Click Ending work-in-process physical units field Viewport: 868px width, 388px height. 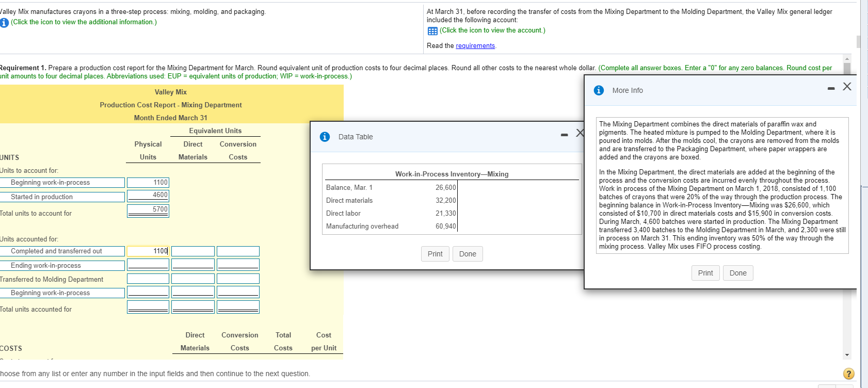(x=148, y=265)
